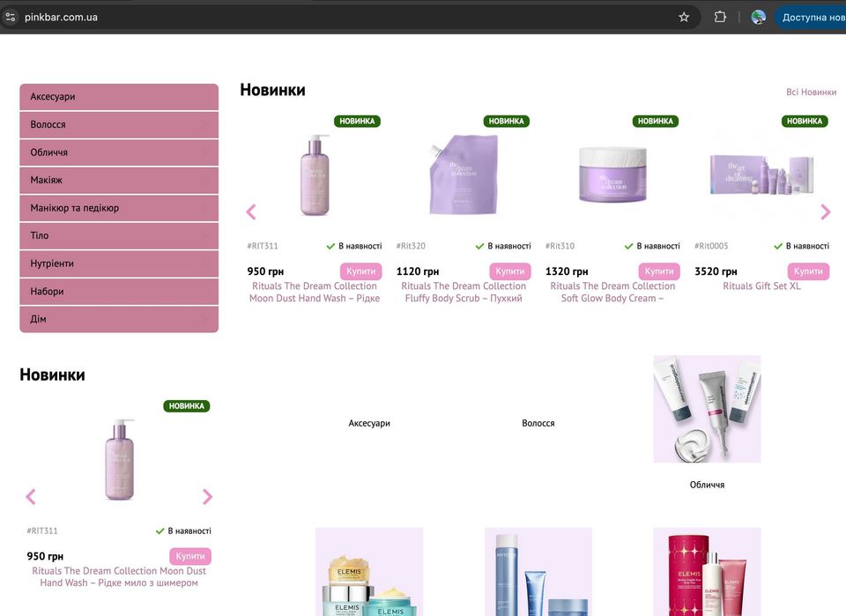Click product code #Rit320

[412, 246]
